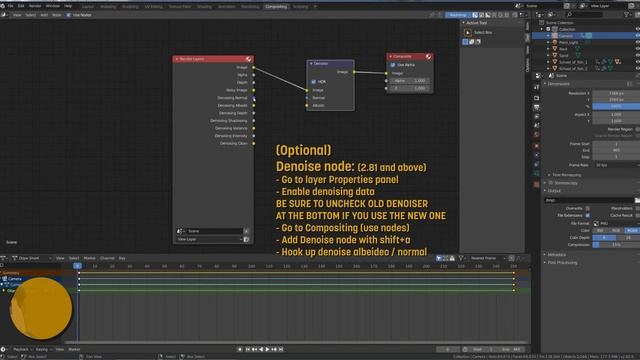Click Backdrop button in node header
This screenshot has width=640, height=360.
pyautogui.click(x=458, y=15)
